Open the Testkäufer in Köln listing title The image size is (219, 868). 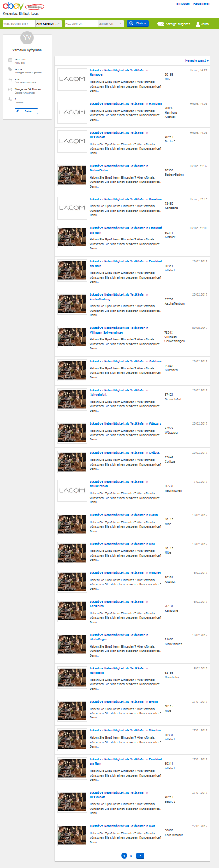123,826
